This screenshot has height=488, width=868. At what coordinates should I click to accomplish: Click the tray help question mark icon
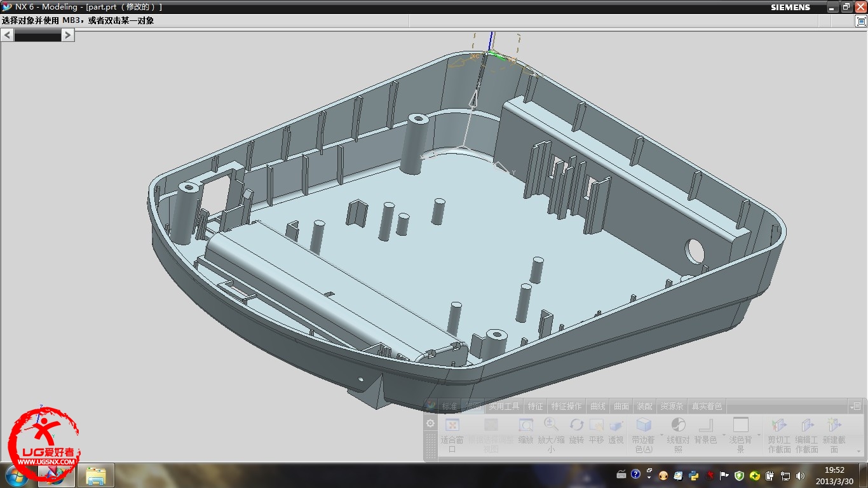click(x=635, y=475)
